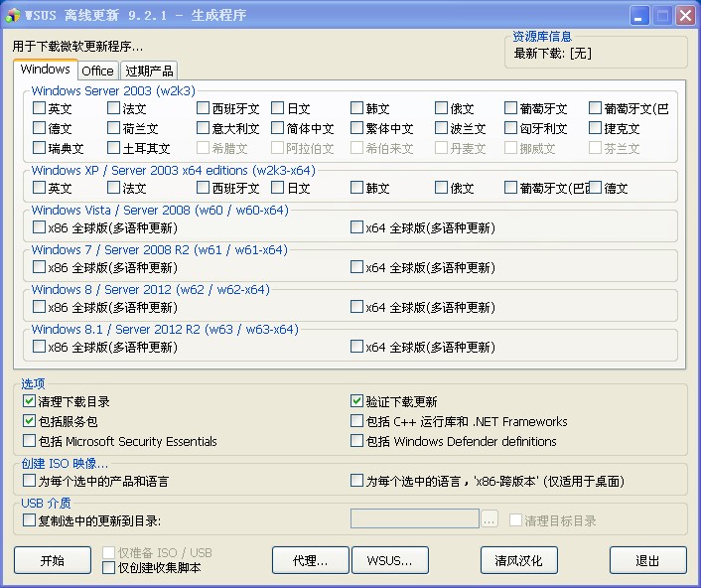Image resolution: width=701 pixels, height=588 pixels.
Task: Uncheck 清理下载目录 option
Action: pyautogui.click(x=29, y=401)
